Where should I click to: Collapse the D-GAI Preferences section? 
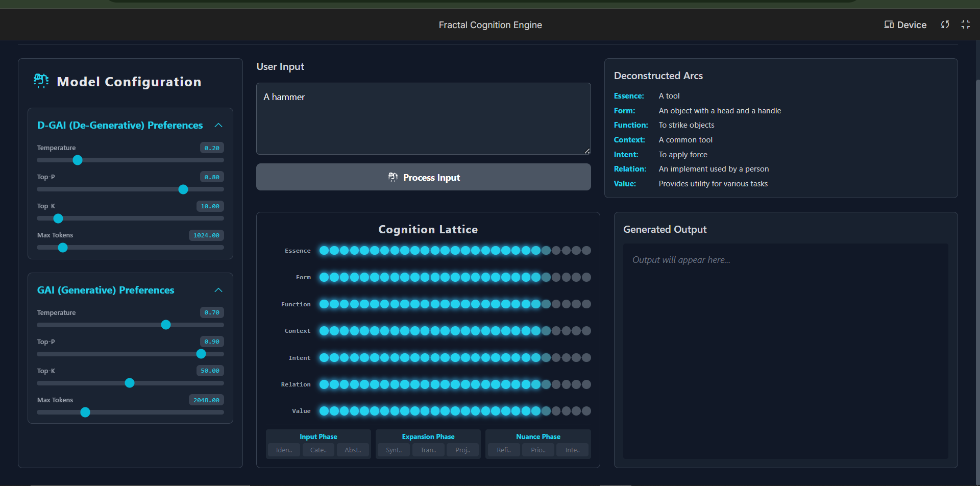click(x=218, y=125)
